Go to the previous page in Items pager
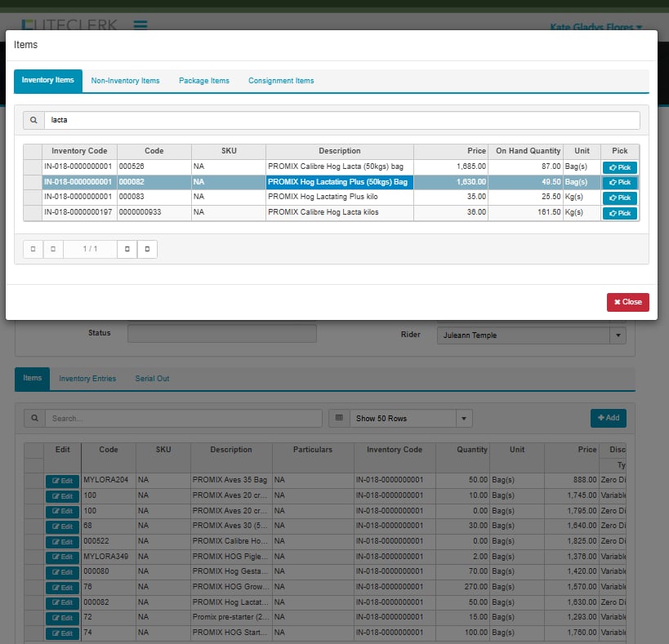The width and height of the screenshot is (669, 644). coord(53,249)
